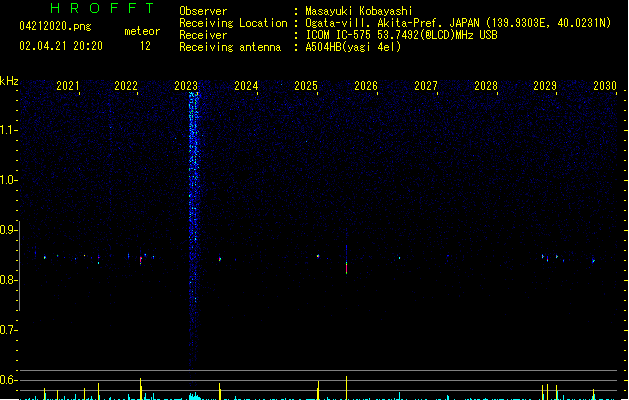Viewport: 629px width, 400px height.
Task: Select the meteor count value 12
Action: [145, 46]
